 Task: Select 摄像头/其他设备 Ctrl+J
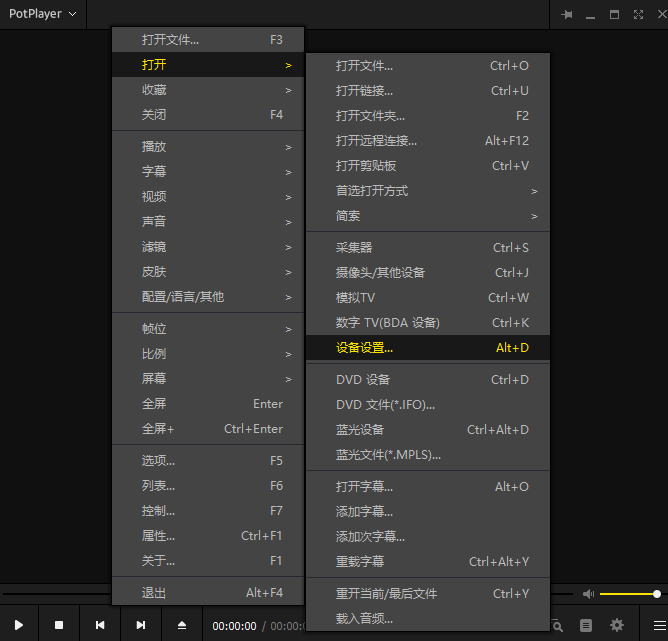[428, 273]
